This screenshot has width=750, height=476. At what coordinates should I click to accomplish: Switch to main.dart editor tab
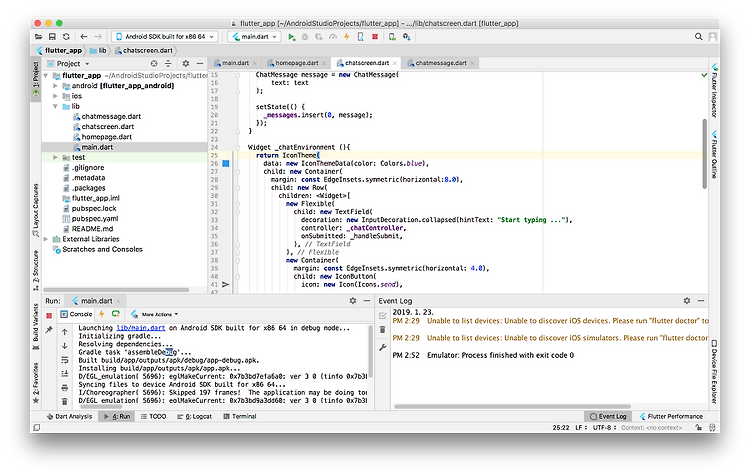pos(235,63)
